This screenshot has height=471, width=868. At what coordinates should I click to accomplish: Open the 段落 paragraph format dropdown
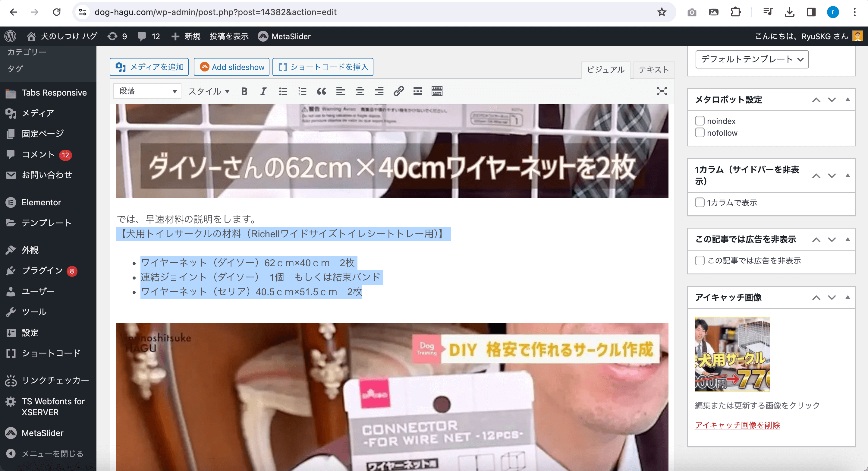(x=147, y=91)
